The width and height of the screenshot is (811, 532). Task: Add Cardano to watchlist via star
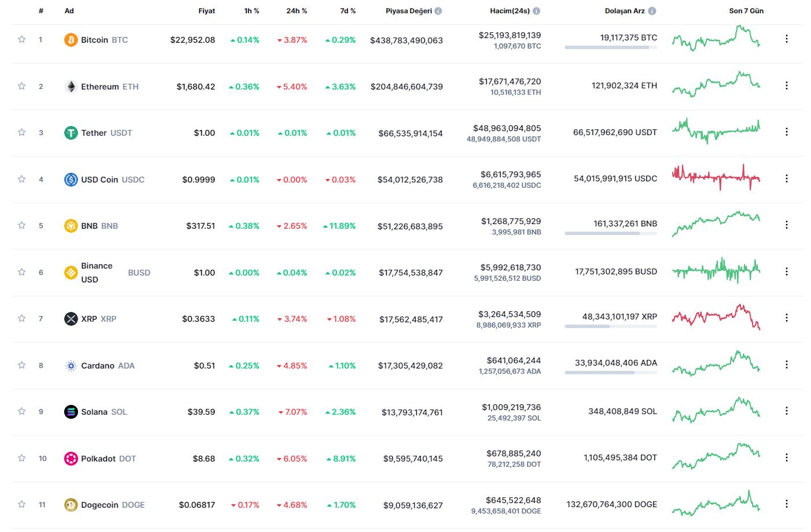click(21, 365)
